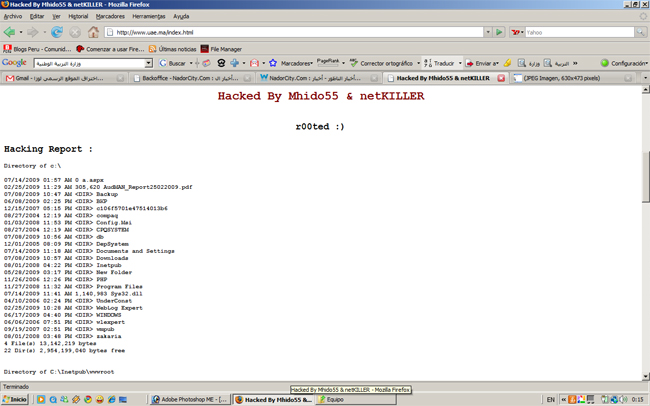Go to the browser home page

pyautogui.click(x=94, y=32)
